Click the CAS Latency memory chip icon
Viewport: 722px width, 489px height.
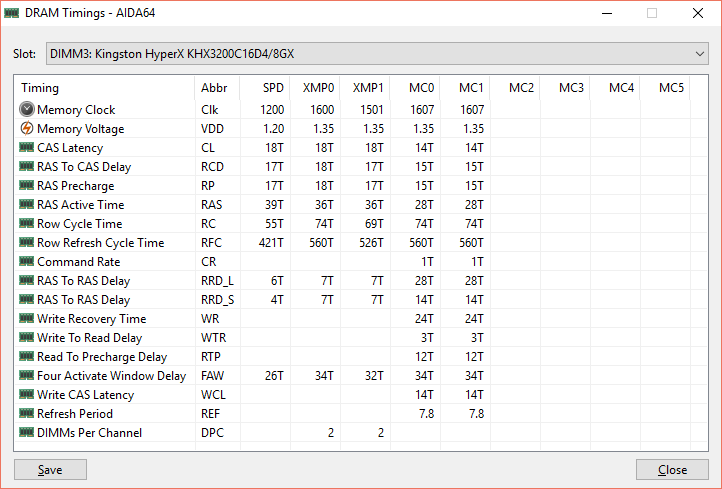click(26, 148)
